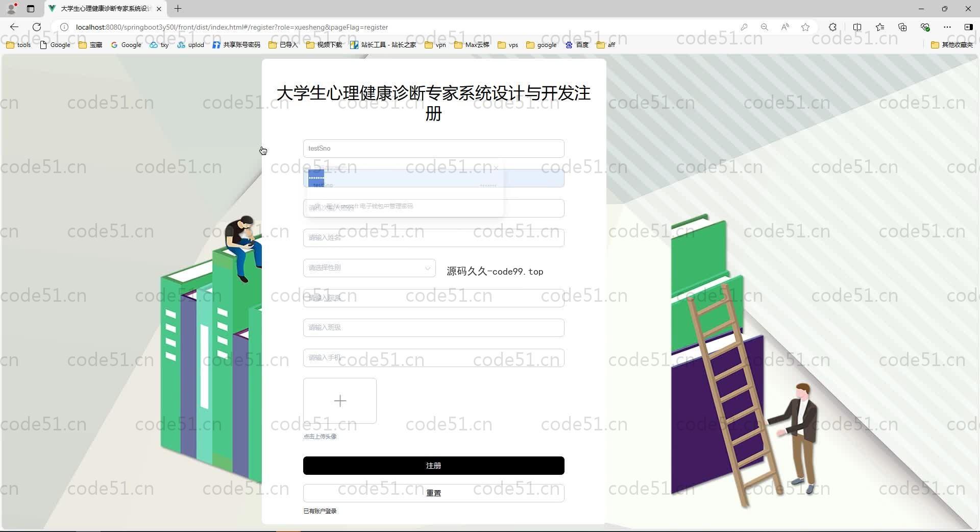Open the google bookmark folder

point(542,45)
